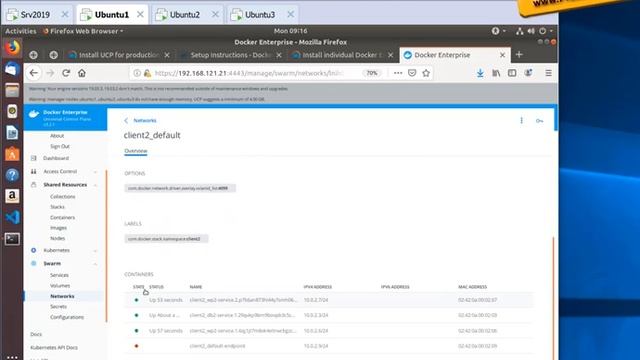Open Stacks under Shared Resources
The height and width of the screenshot is (360, 640).
pyautogui.click(x=58, y=207)
